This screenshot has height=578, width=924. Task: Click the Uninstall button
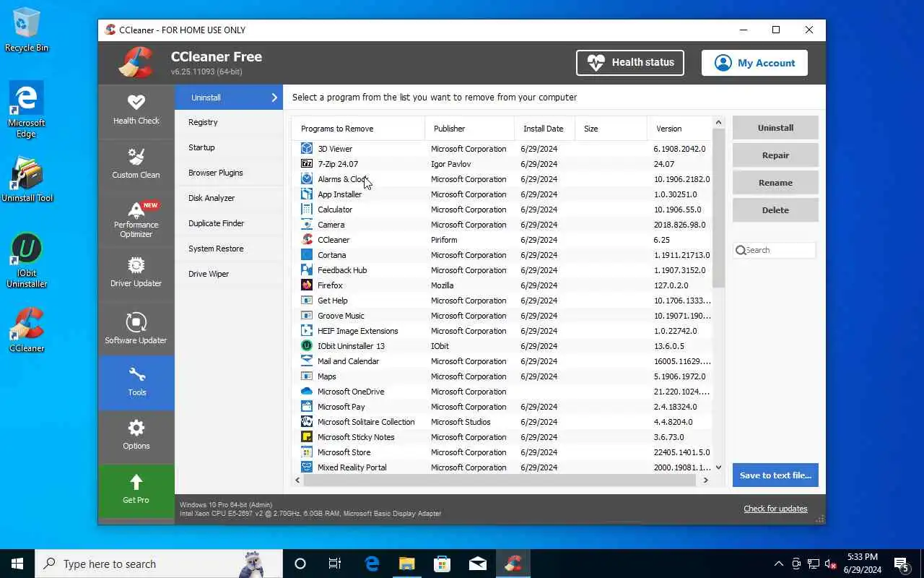point(775,128)
